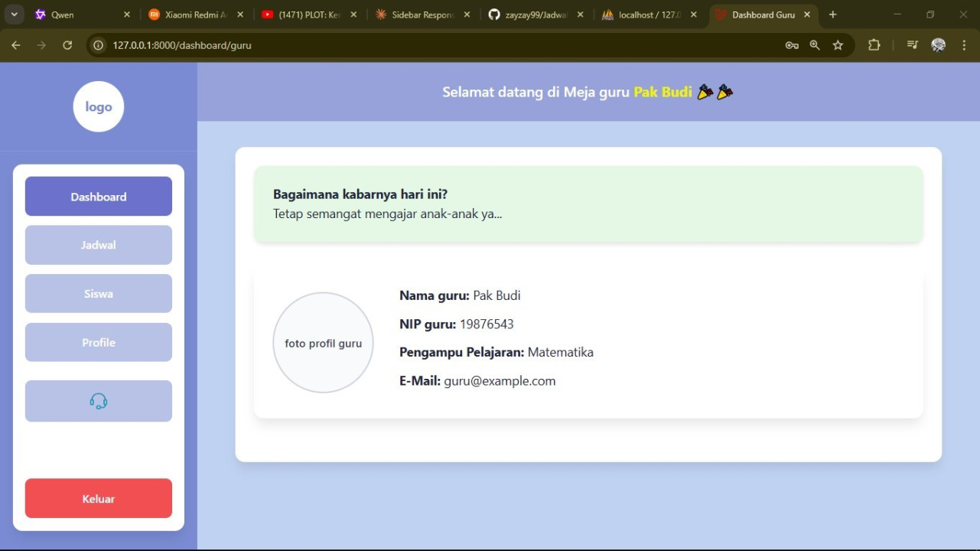The width and height of the screenshot is (980, 551).
Task: Click the zoom magnifier icon in address bar
Action: pyautogui.click(x=815, y=45)
